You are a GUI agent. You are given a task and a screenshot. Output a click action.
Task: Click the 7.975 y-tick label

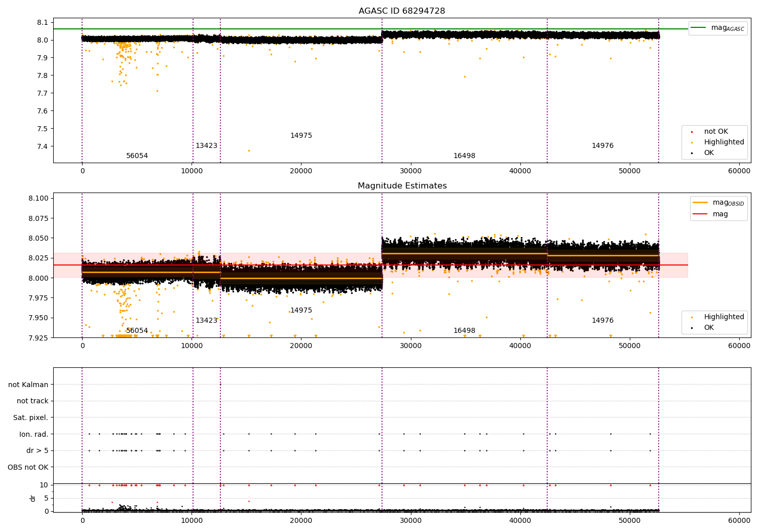(38, 298)
